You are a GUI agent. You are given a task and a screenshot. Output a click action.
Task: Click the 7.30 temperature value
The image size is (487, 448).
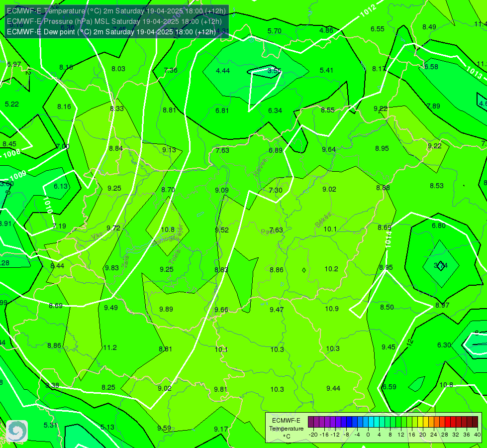click(276, 190)
